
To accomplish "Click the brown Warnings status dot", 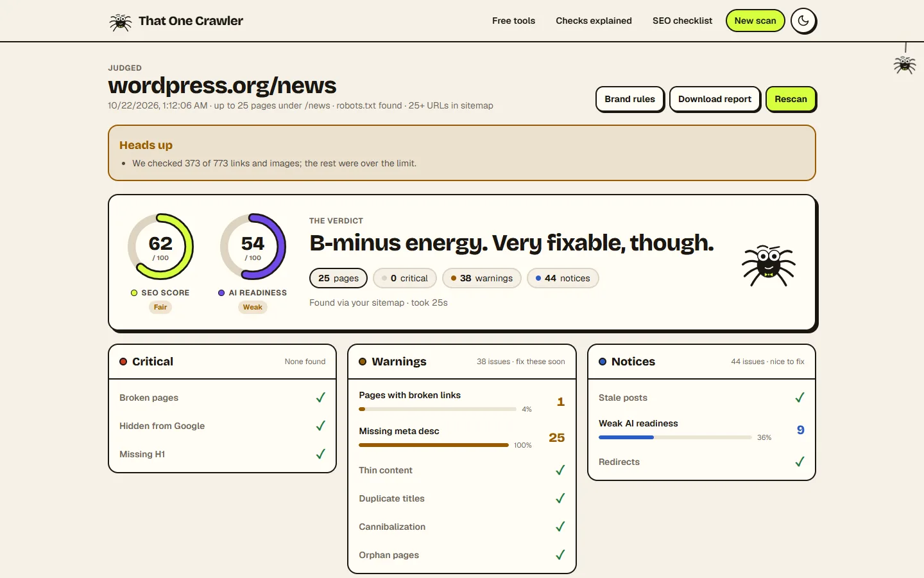I will [x=363, y=362].
